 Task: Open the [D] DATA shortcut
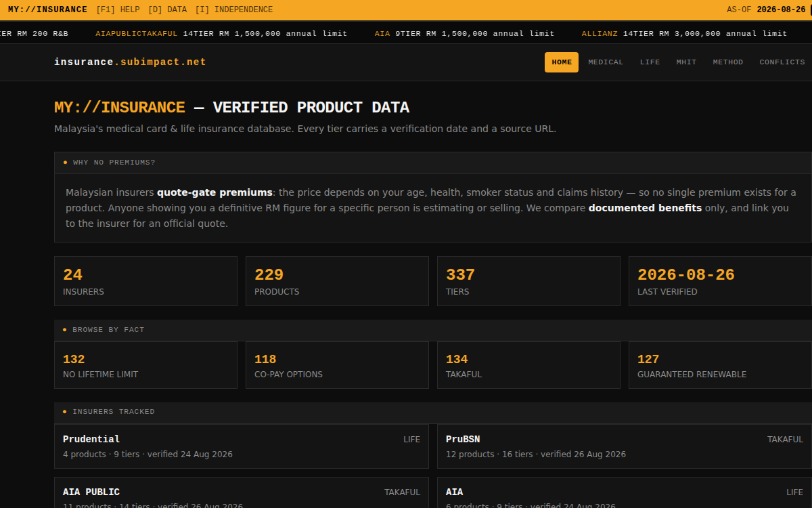(167, 9)
